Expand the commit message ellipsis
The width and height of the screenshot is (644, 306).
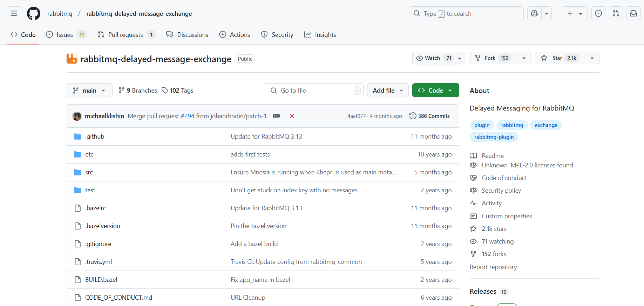(276, 116)
